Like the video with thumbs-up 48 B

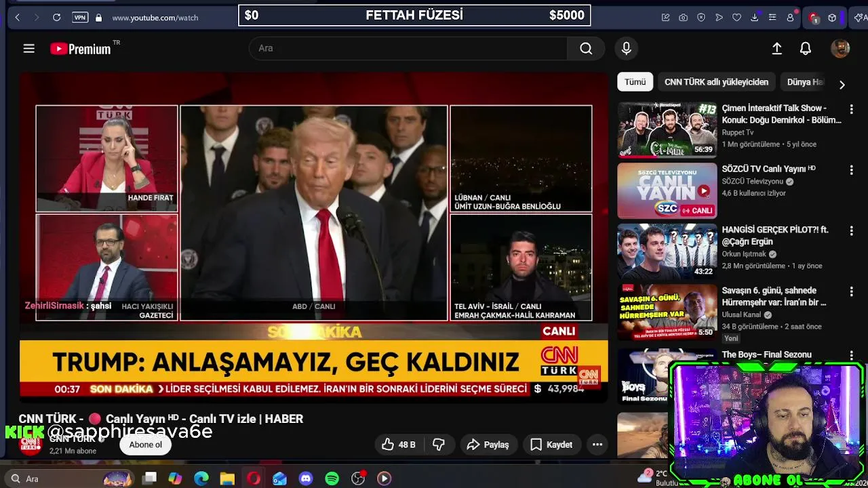(x=398, y=445)
